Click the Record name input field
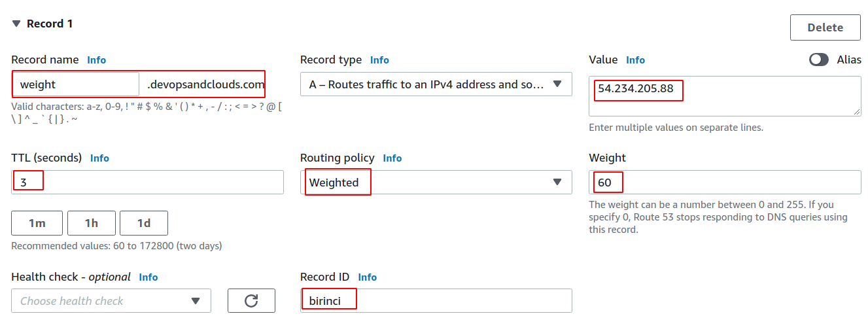The height and width of the screenshot is (316, 868). click(75, 84)
